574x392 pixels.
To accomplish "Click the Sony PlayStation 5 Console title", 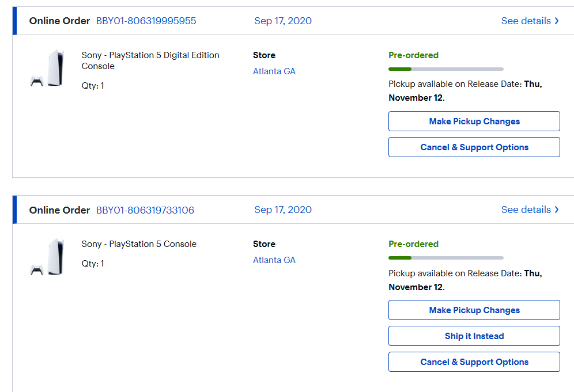I will [139, 244].
